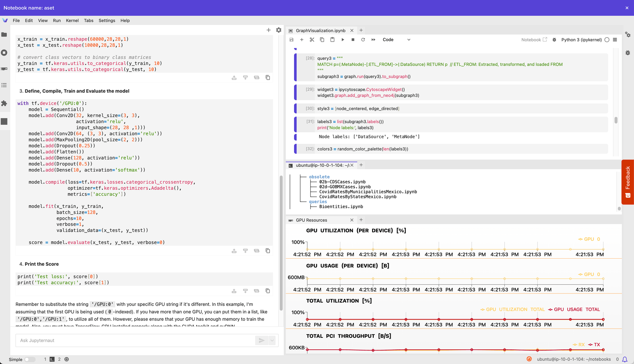This screenshot has width=634, height=364.
Task: Open the Run menu
Action: coord(57,21)
